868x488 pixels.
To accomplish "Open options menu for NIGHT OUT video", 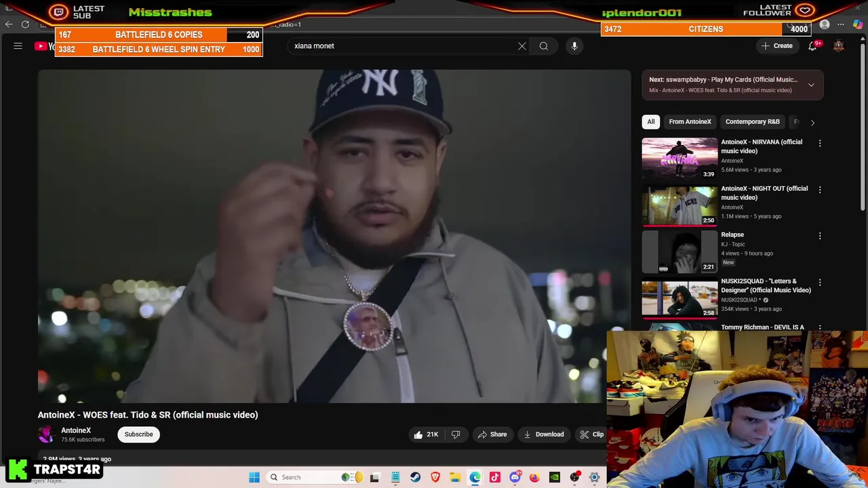I will (820, 190).
